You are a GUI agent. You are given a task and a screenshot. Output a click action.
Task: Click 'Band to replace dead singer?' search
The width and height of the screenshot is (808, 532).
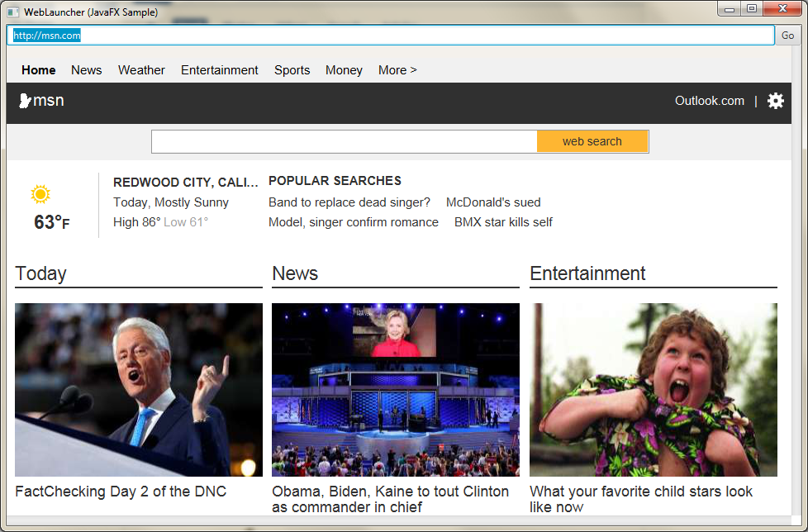(x=349, y=202)
